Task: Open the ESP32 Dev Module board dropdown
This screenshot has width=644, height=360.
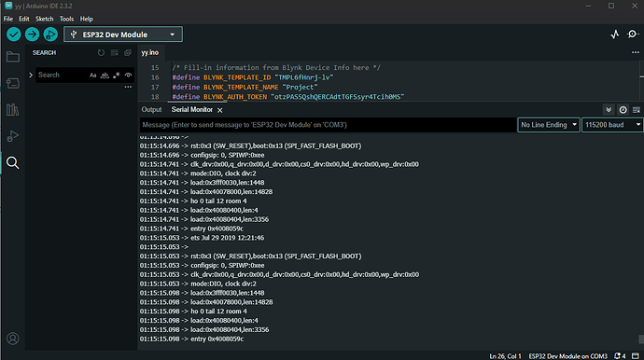Action: tap(123, 35)
